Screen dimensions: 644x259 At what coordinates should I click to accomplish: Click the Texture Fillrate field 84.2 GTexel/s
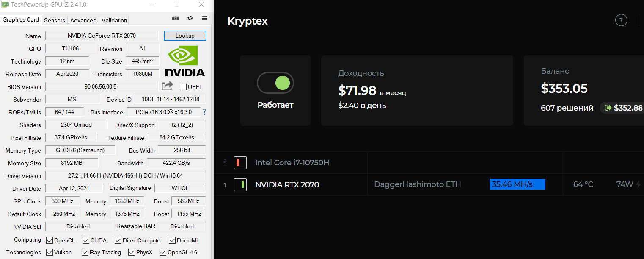(x=176, y=137)
